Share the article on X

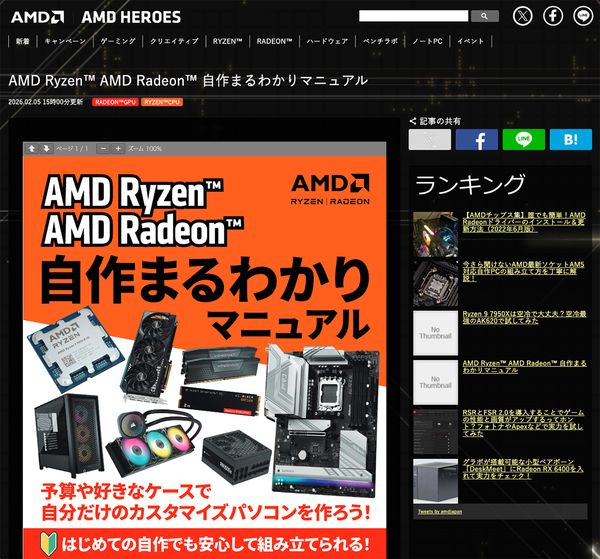(x=430, y=139)
